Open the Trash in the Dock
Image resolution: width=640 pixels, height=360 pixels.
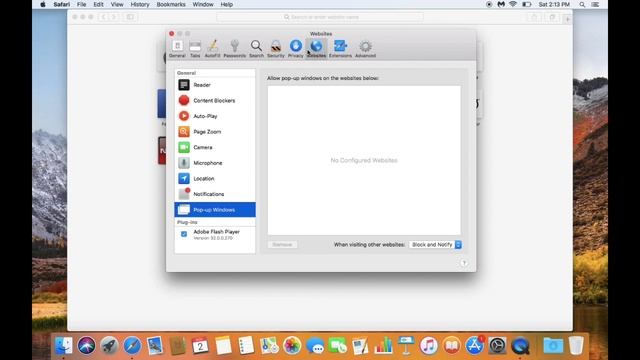pyautogui.click(x=576, y=346)
